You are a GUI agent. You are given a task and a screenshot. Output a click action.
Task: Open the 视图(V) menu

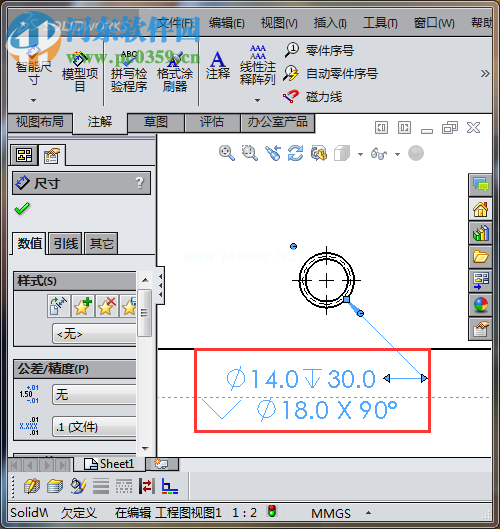(279, 23)
